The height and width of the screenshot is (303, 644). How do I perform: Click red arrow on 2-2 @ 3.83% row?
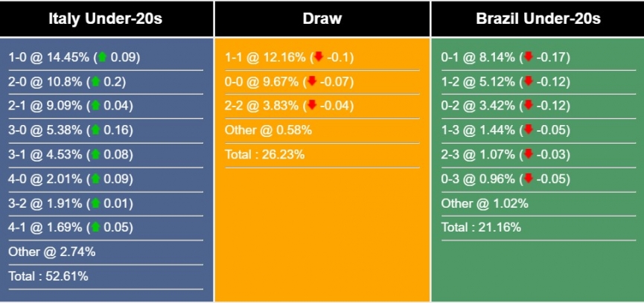tap(312, 106)
